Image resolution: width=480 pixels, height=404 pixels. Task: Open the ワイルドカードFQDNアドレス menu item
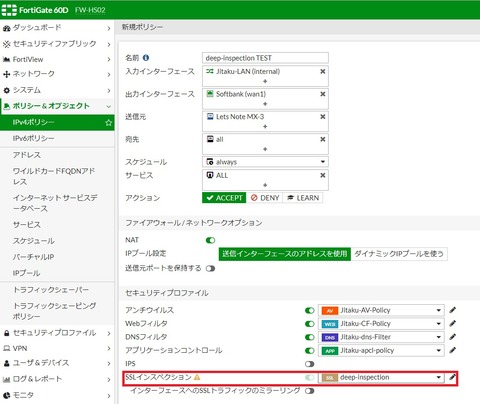[x=57, y=176]
